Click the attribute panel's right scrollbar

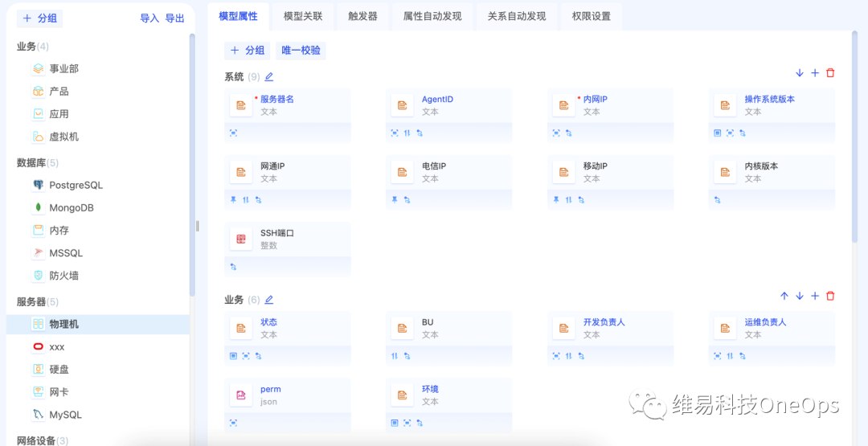point(854,137)
